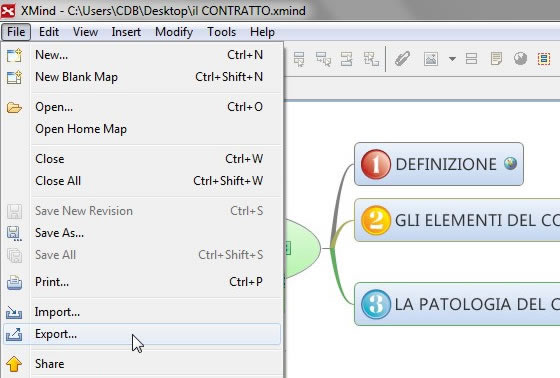560x378 pixels.
Task: Select Export... menu entry
Action: coord(142,334)
